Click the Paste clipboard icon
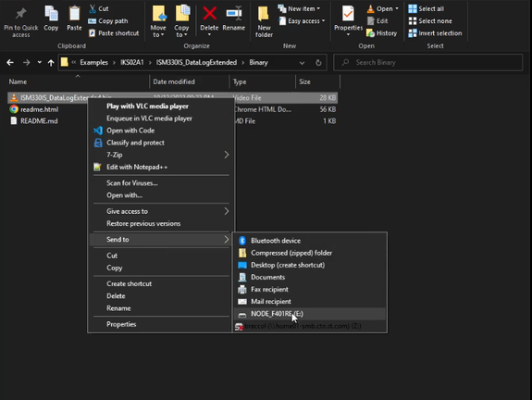 [74, 14]
